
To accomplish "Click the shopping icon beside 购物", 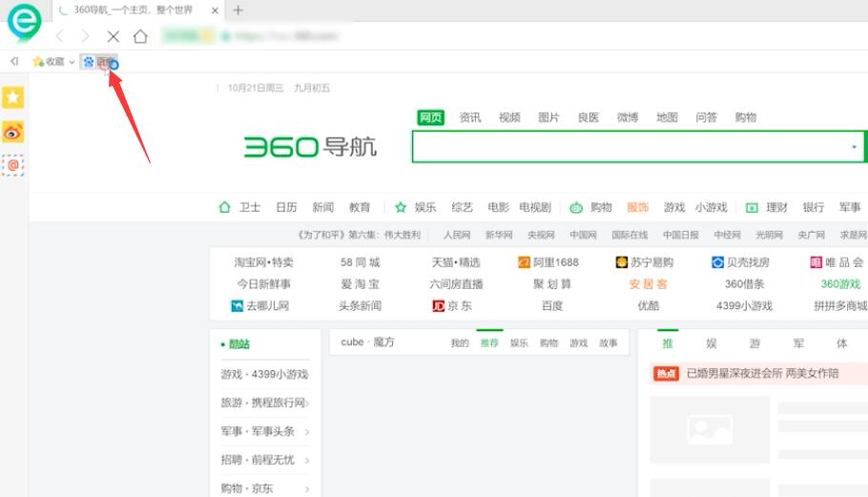I will [576, 208].
